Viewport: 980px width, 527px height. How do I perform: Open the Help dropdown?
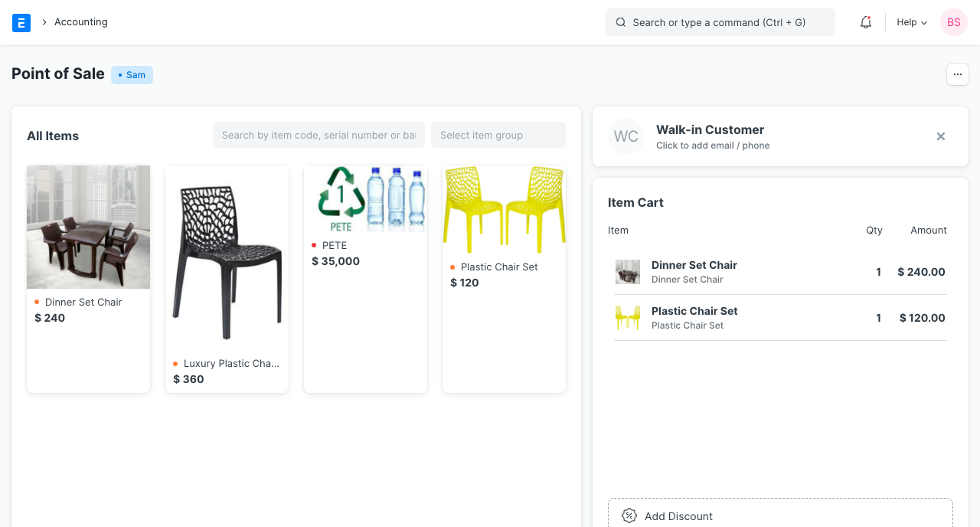click(910, 22)
